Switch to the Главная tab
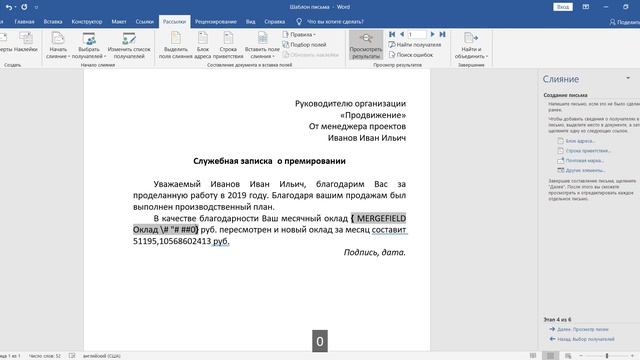The image size is (640, 360). (x=24, y=22)
